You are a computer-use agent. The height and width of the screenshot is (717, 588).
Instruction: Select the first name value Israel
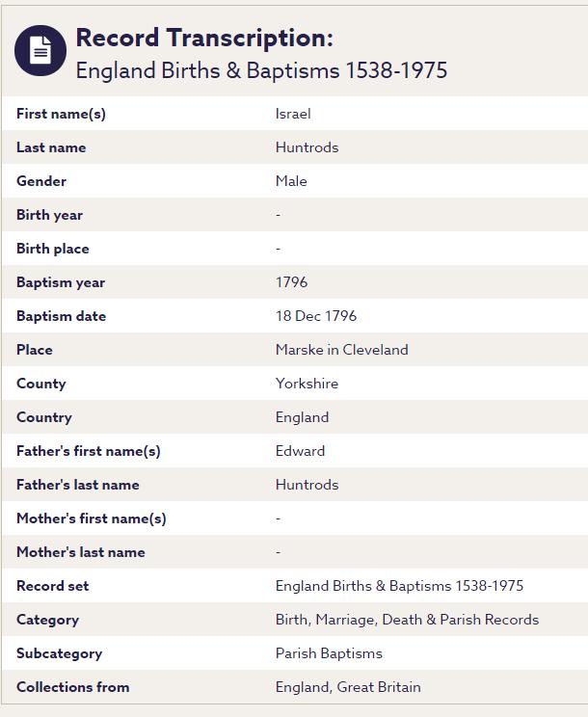(293, 114)
